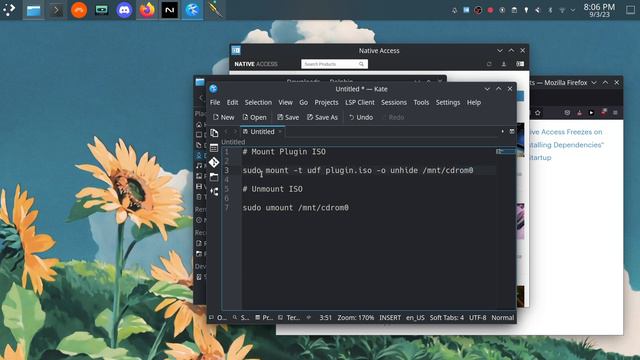Screen dimensions: 640x360
Task: Click the download icon in Native Access
Action: [x=504, y=64]
